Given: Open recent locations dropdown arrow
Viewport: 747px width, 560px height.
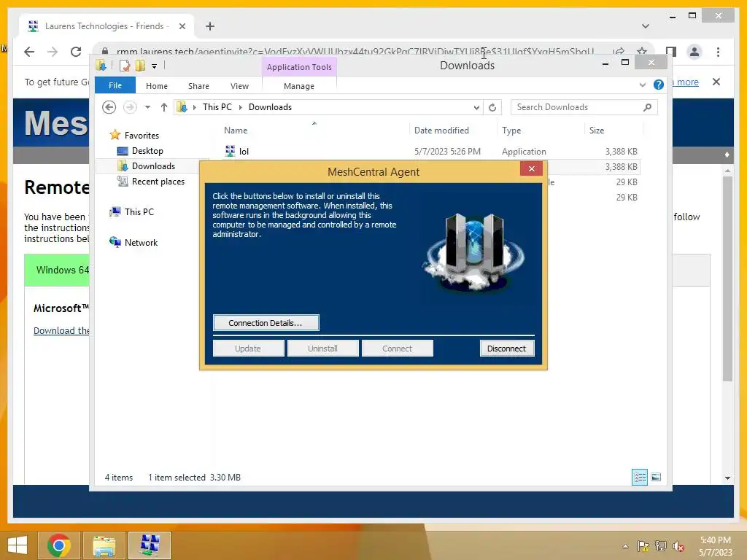Looking at the screenshot, I should click(147, 107).
